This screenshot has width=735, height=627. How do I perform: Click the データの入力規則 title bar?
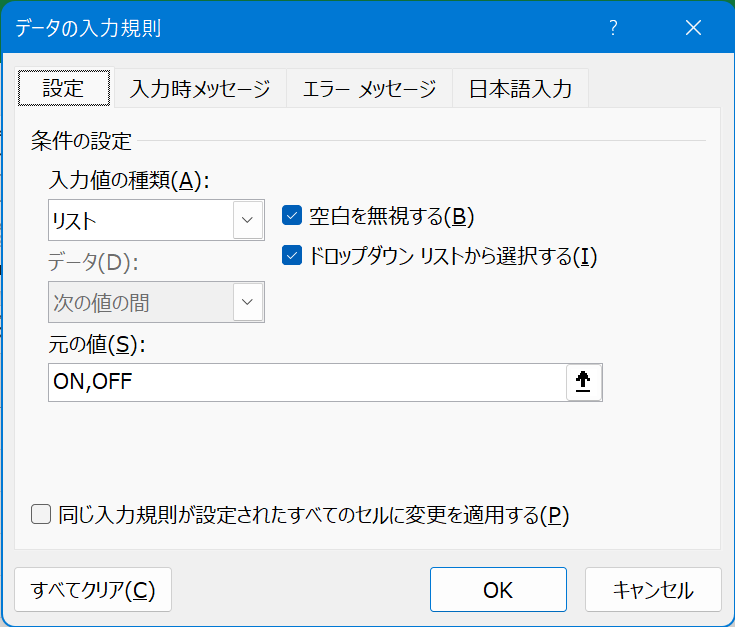pyautogui.click(x=300, y=28)
